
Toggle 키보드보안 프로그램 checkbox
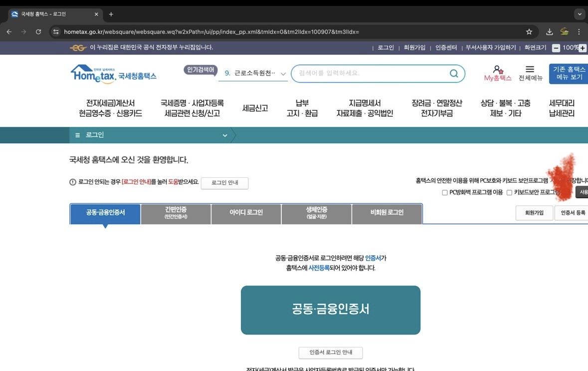509,193
